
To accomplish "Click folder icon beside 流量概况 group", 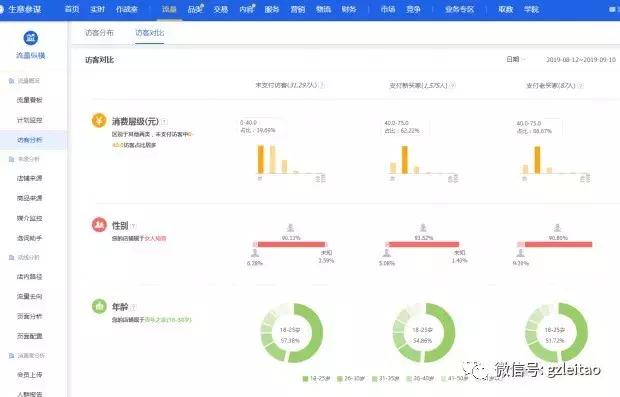I will 11,81.
